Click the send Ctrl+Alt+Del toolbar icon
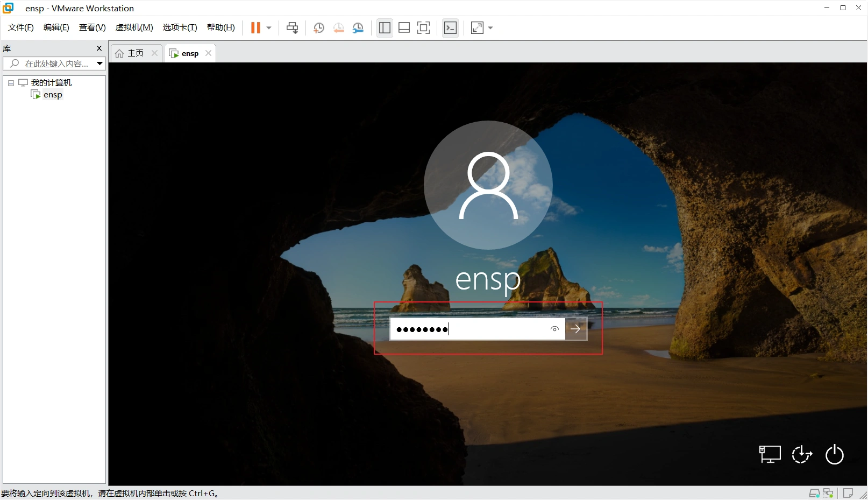Screen dimensions: 868x500 click(292, 27)
